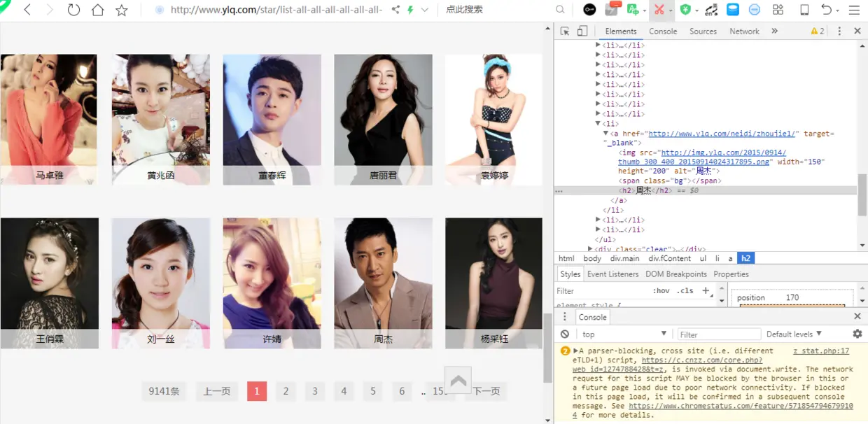Open the 周杰 celebrity thumbnail
The height and width of the screenshot is (424, 868).
[x=383, y=283]
